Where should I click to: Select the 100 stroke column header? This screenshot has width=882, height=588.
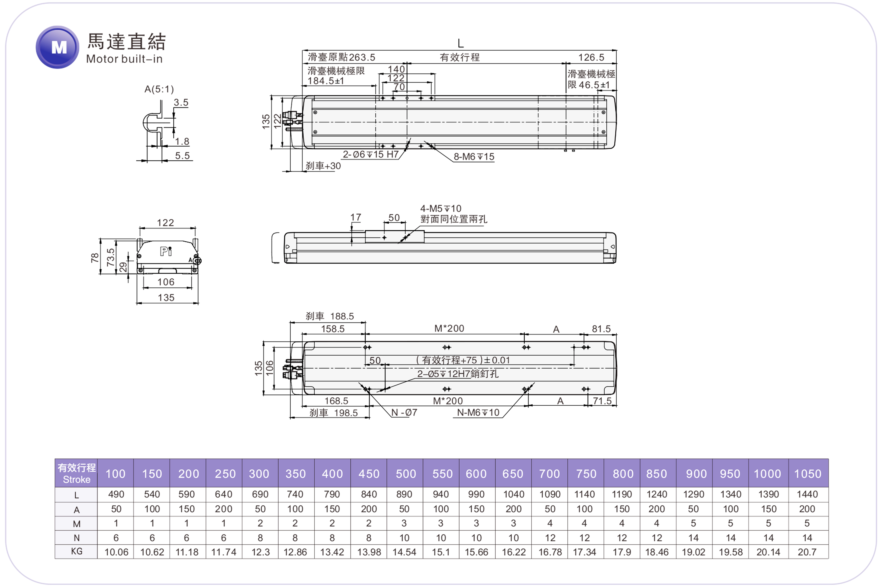click(116, 474)
